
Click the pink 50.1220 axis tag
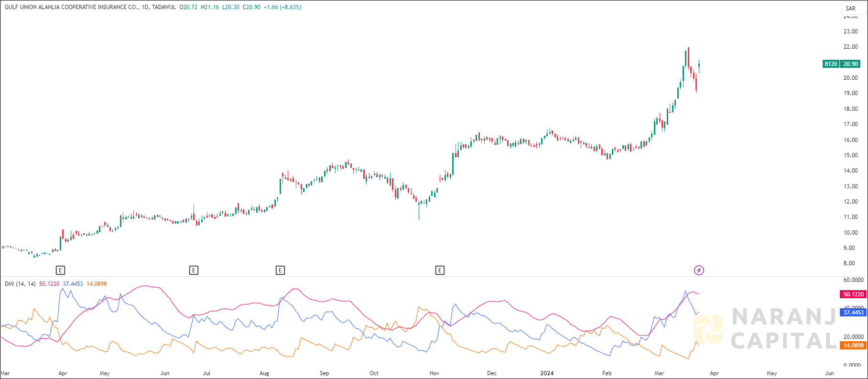point(853,294)
